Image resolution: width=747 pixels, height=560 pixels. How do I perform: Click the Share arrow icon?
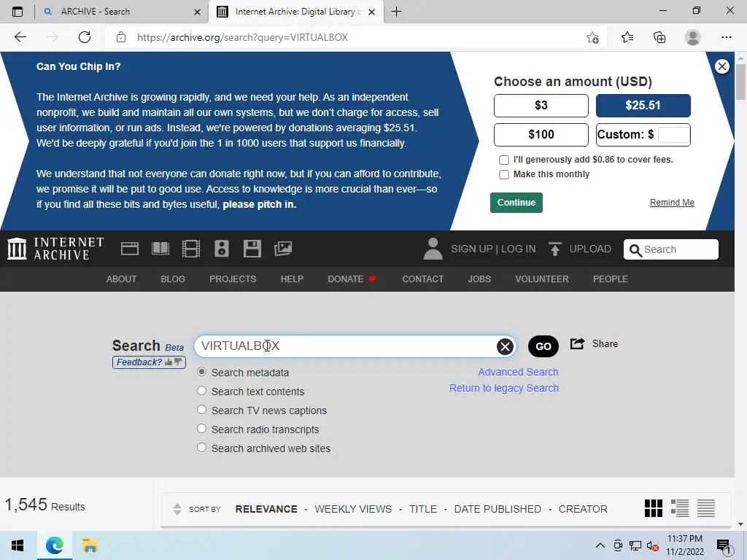pyautogui.click(x=578, y=343)
